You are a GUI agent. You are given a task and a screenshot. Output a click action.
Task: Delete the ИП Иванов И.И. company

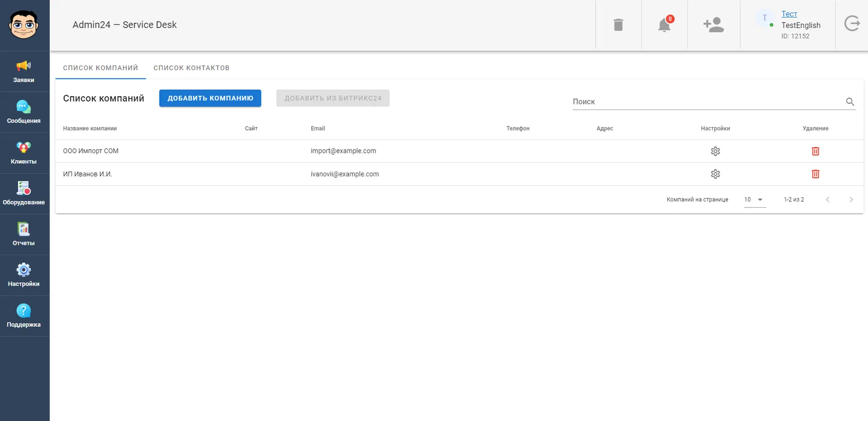coord(816,174)
